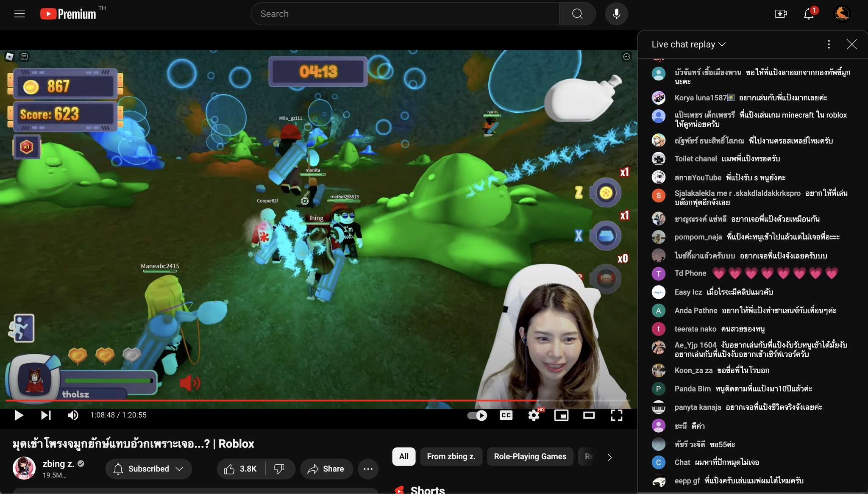Seek on the red video progress bar
Screen dimensions: 868x494
318,400
